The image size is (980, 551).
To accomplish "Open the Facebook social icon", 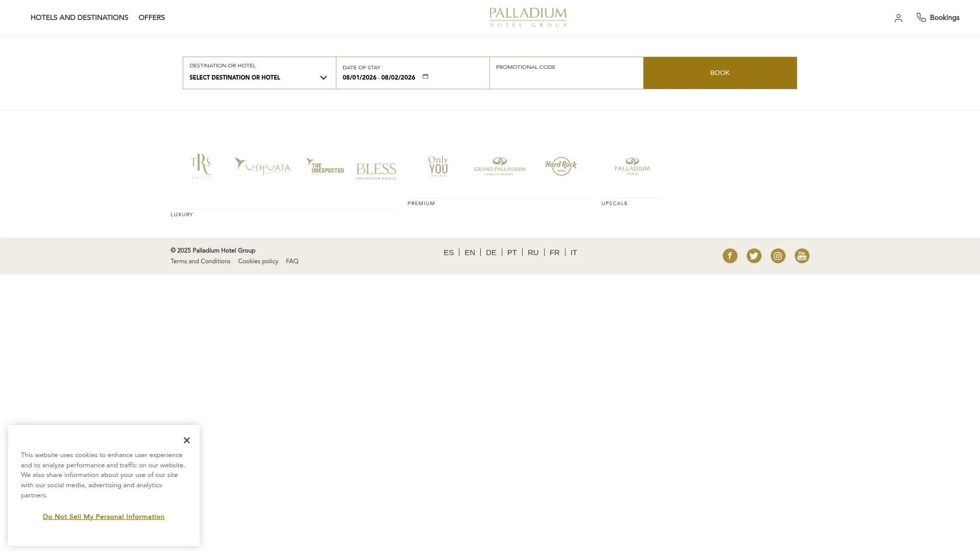I will click(730, 256).
